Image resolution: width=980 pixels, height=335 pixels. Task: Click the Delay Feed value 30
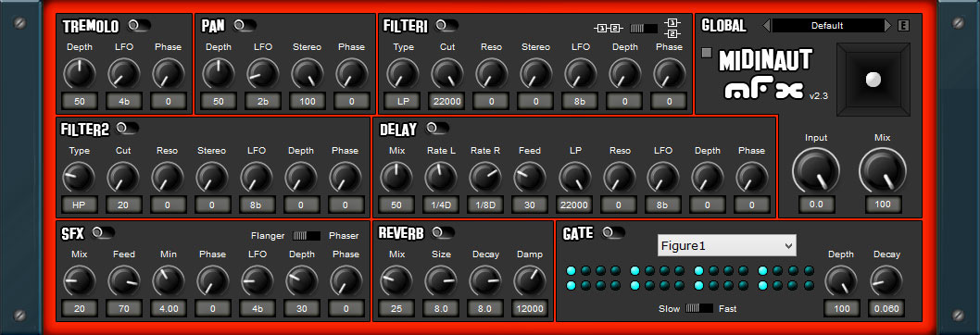click(x=530, y=205)
